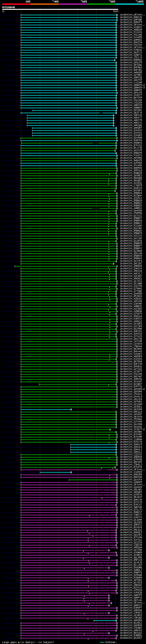Select hit label UniRef100_A5AWT8
Screen dimensions: 146x644
pos(131,143)
